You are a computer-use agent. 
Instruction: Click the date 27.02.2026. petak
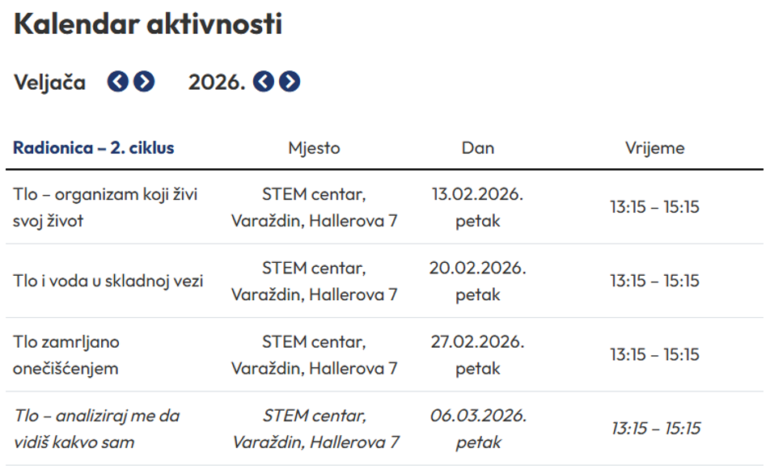tap(478, 354)
